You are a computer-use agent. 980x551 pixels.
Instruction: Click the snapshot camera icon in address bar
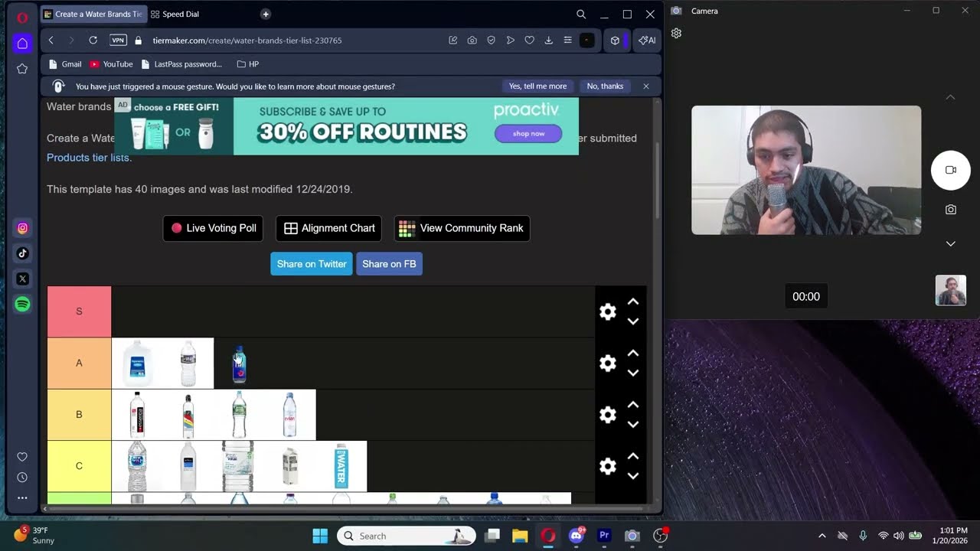(x=472, y=41)
